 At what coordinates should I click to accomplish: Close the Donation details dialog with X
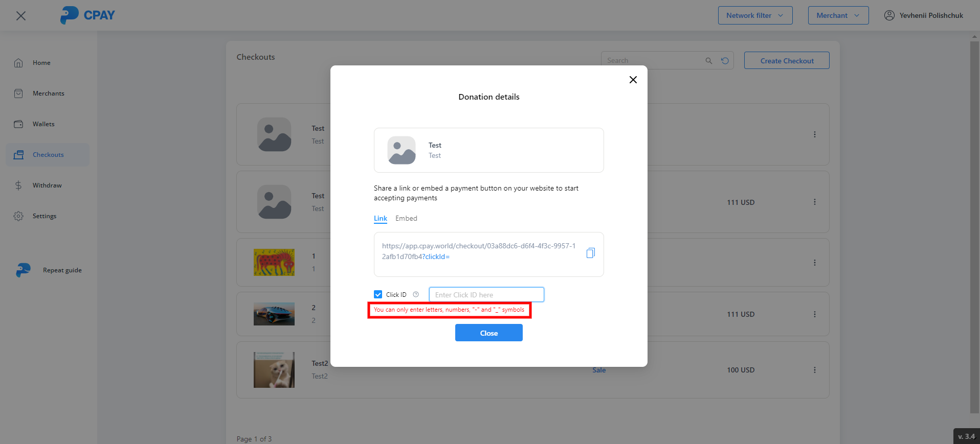tap(633, 80)
